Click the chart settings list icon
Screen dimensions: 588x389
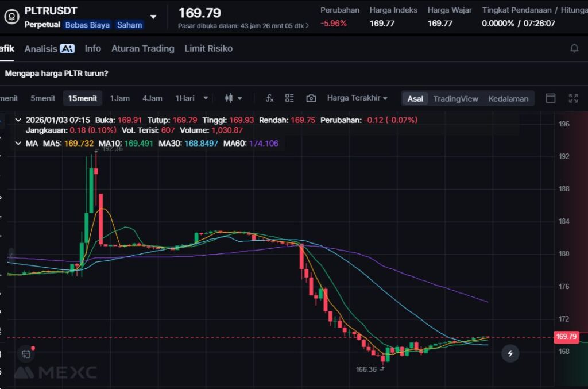point(289,98)
